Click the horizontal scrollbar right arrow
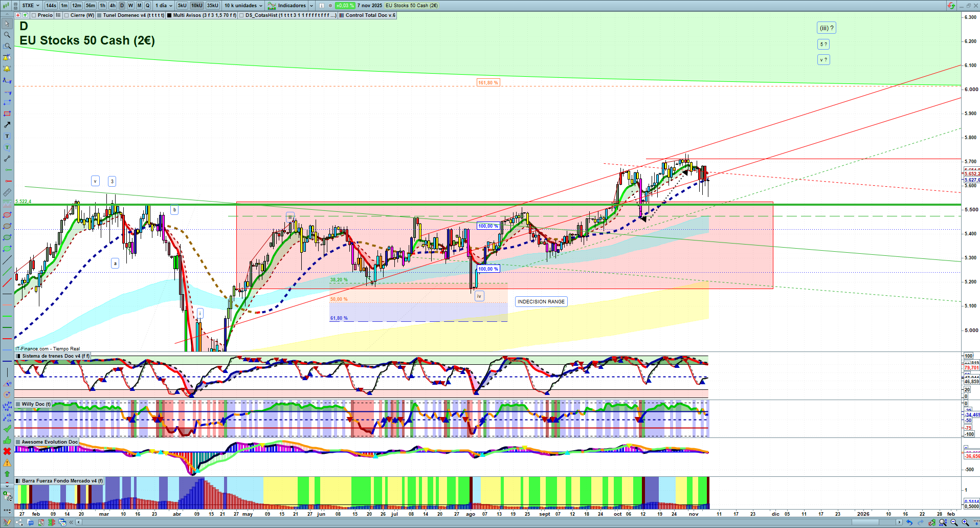This screenshot has height=528, width=980. (x=900, y=522)
